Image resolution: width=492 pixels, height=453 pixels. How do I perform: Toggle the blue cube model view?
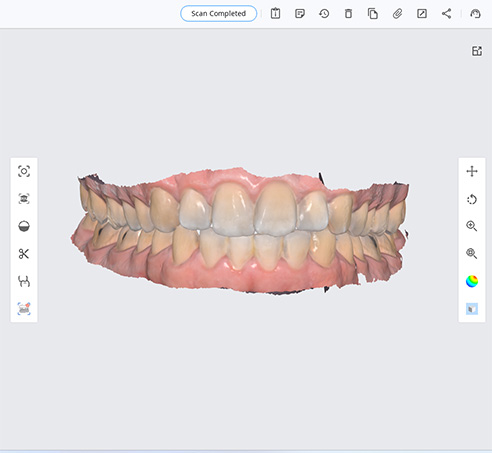pyautogui.click(x=472, y=309)
